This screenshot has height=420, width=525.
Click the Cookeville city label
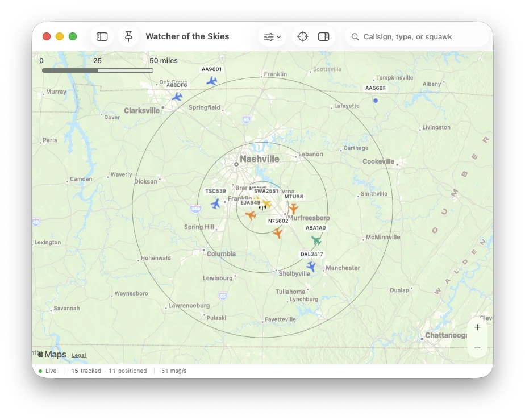tap(378, 161)
